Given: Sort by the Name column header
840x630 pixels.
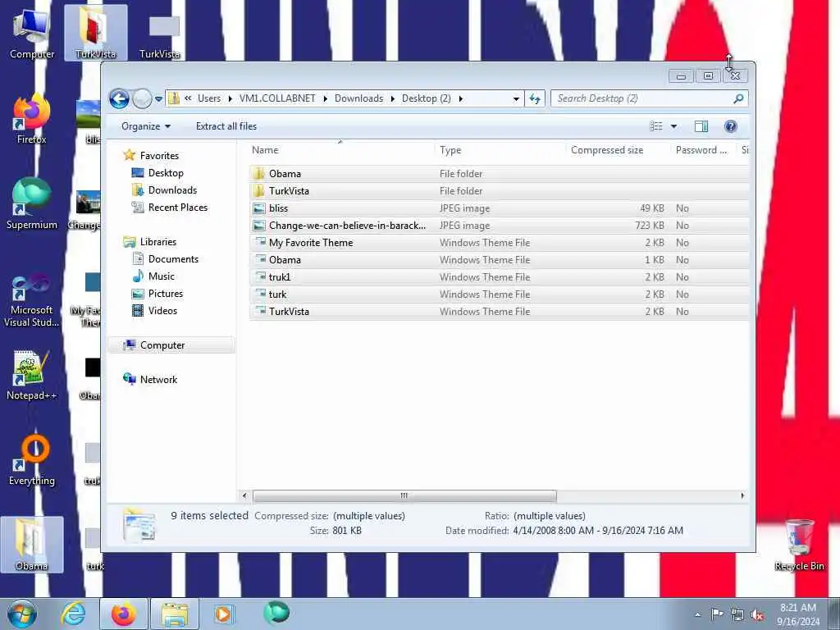Looking at the screenshot, I should point(342,150).
